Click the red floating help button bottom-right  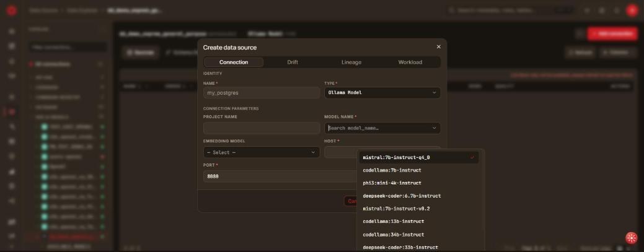pos(631,238)
